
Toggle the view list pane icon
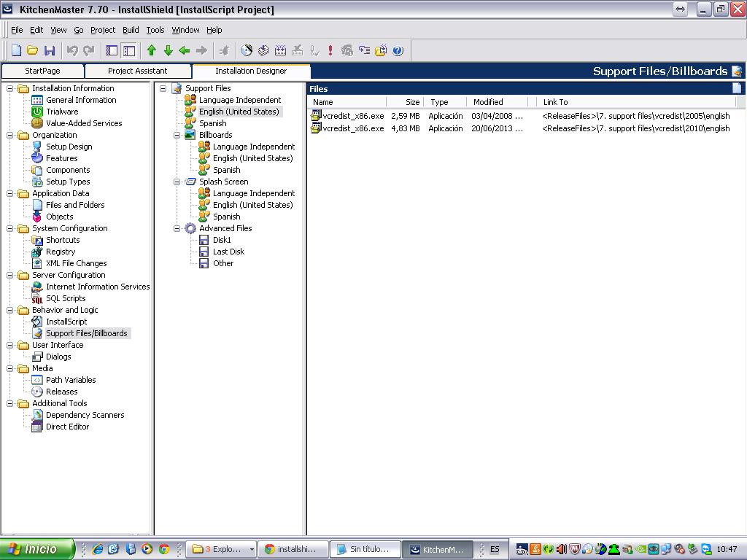pos(112,50)
